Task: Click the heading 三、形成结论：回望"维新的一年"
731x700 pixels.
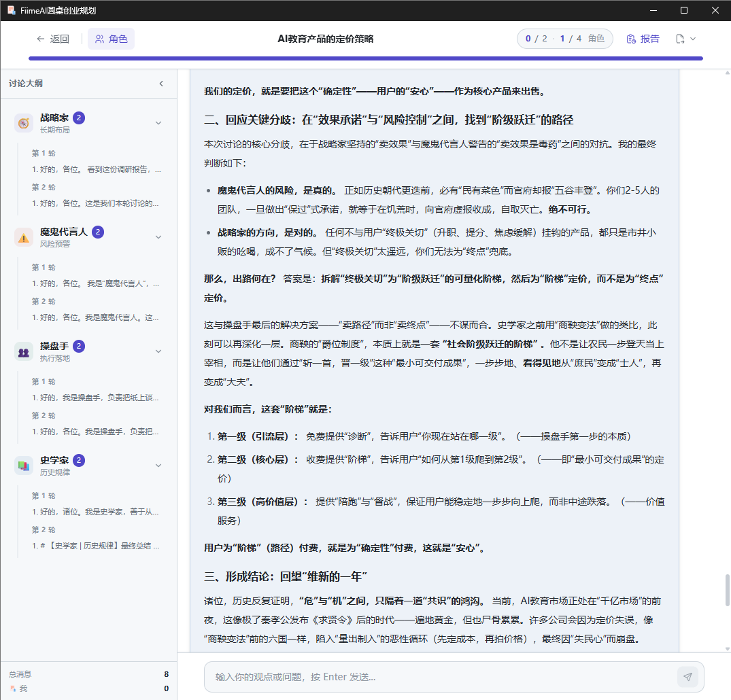Action: 286,576
